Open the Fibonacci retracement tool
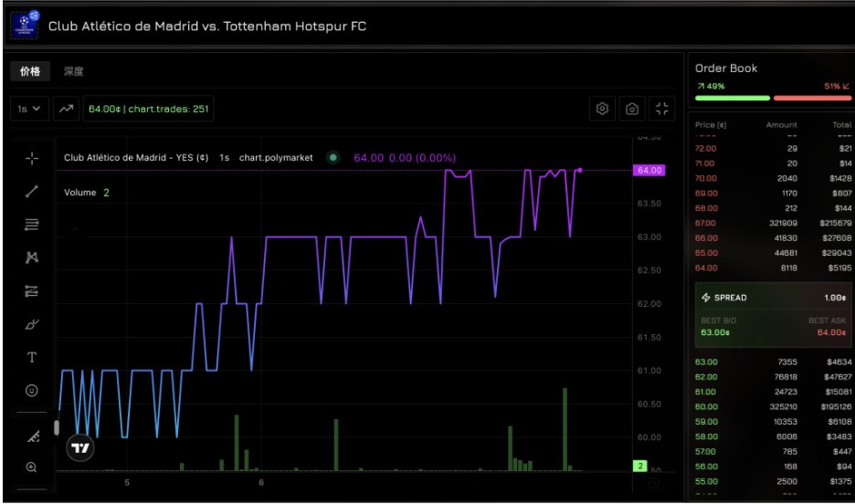Image resolution: width=855 pixels, height=504 pixels. 32,225
